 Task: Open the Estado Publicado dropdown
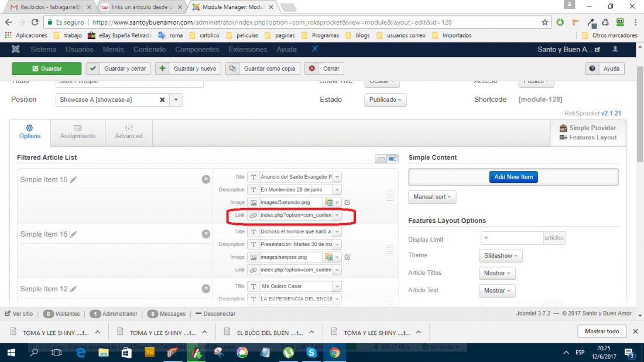pos(385,100)
